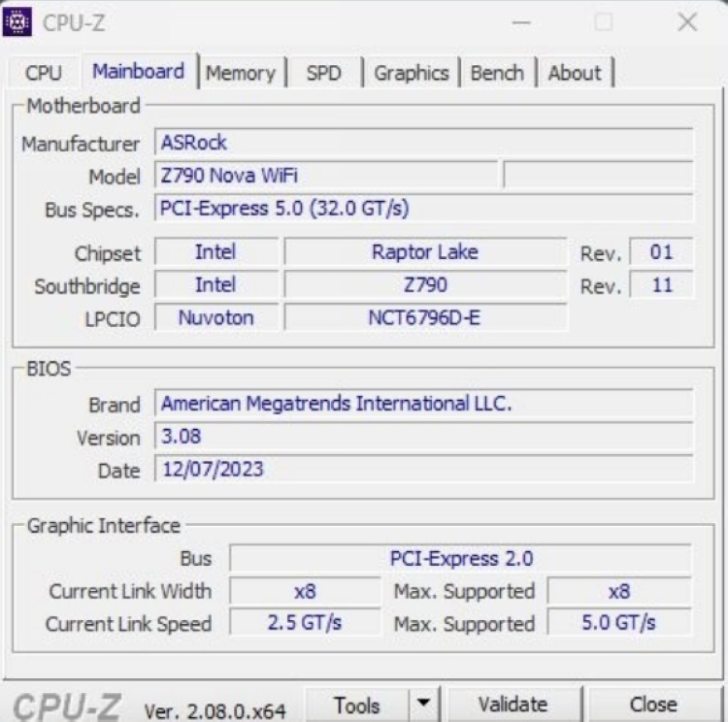
Task: Click the Bus Specs PCI-Express 5.0 field
Action: click(x=423, y=208)
